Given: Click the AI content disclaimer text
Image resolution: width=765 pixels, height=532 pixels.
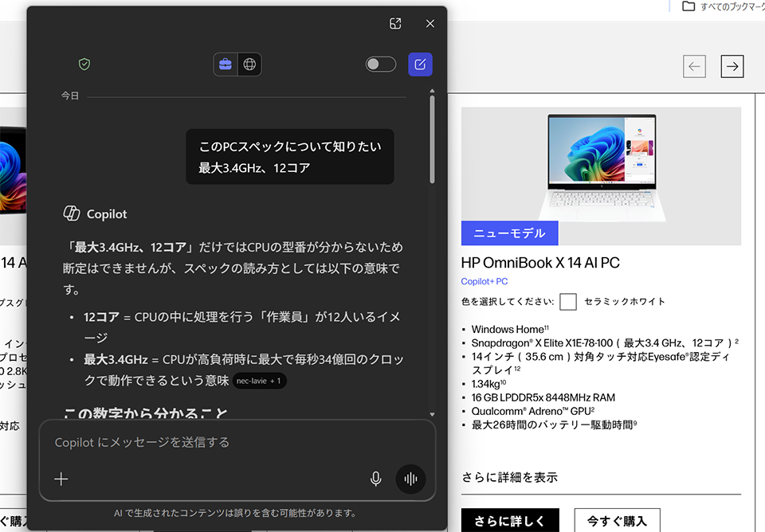Looking at the screenshot, I should click(x=235, y=513).
